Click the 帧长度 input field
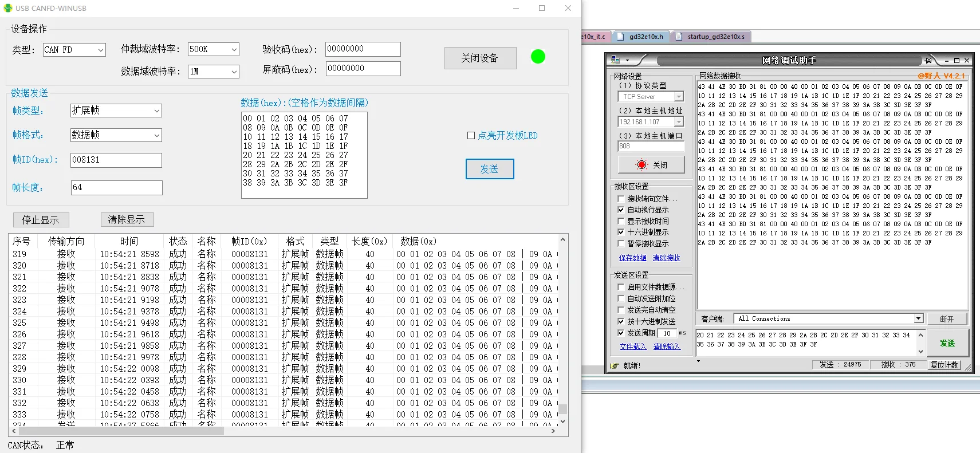980x453 pixels. coord(116,188)
